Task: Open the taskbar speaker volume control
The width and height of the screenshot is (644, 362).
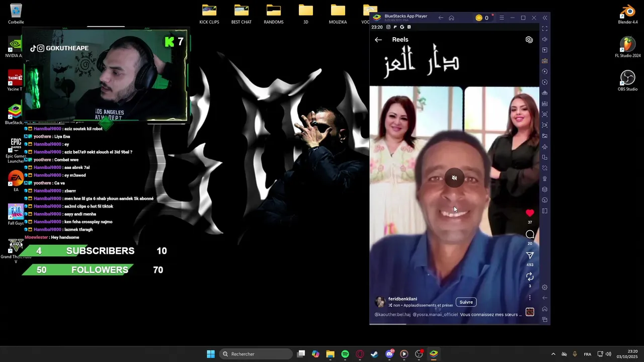Action: tap(608, 354)
